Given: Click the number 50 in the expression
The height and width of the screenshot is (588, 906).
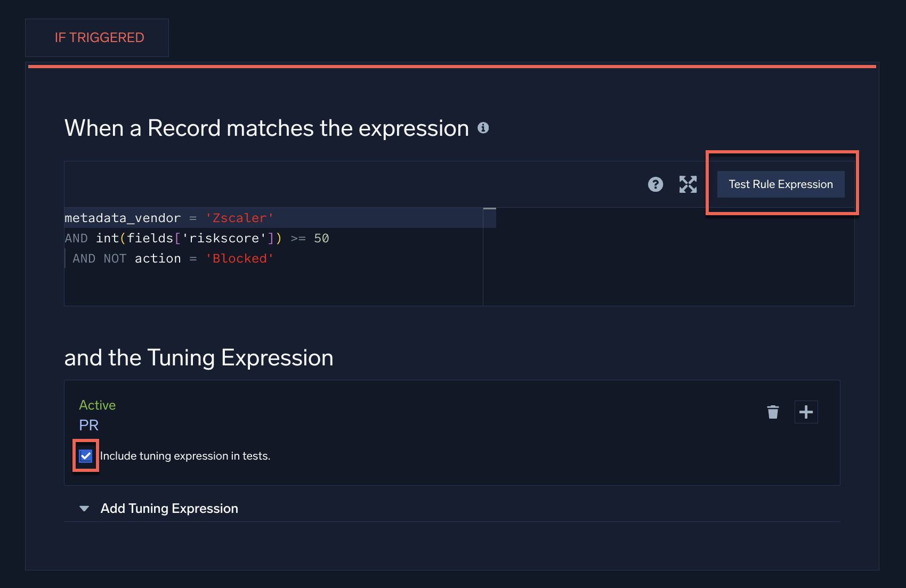Looking at the screenshot, I should coord(321,238).
